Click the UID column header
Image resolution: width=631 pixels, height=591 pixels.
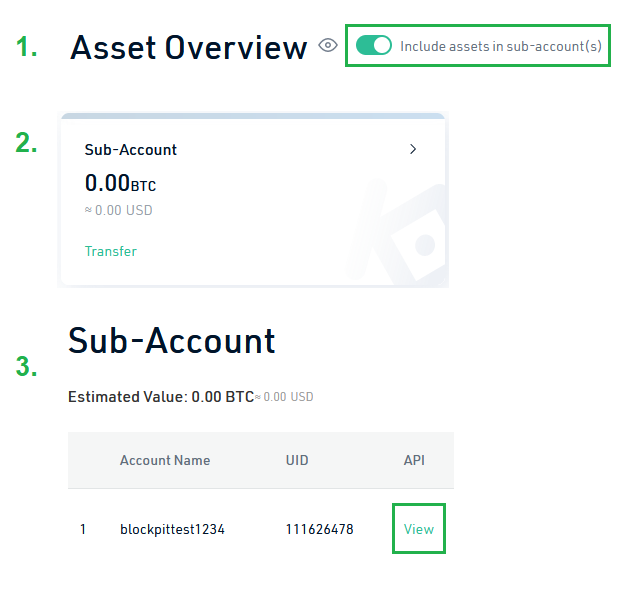pyautogui.click(x=297, y=461)
